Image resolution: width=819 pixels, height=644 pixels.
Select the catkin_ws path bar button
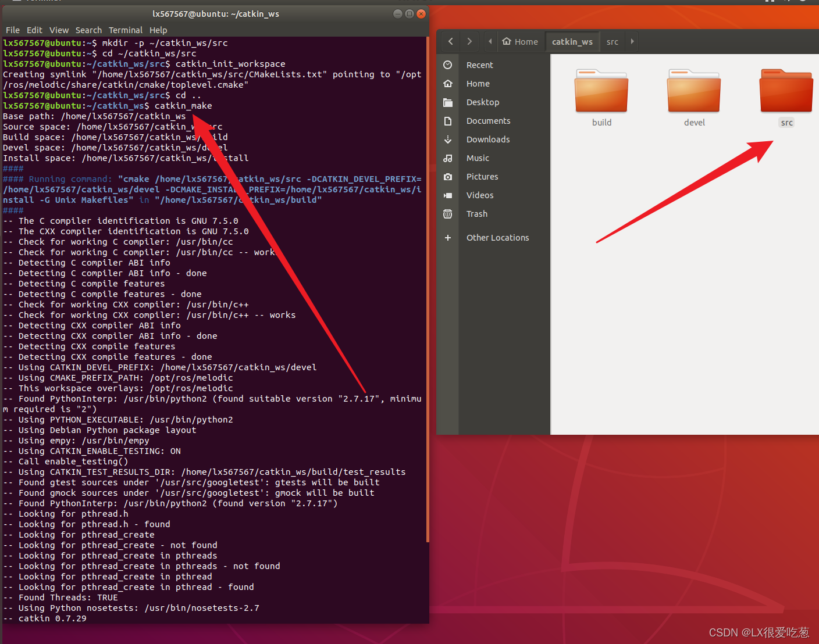coord(572,41)
